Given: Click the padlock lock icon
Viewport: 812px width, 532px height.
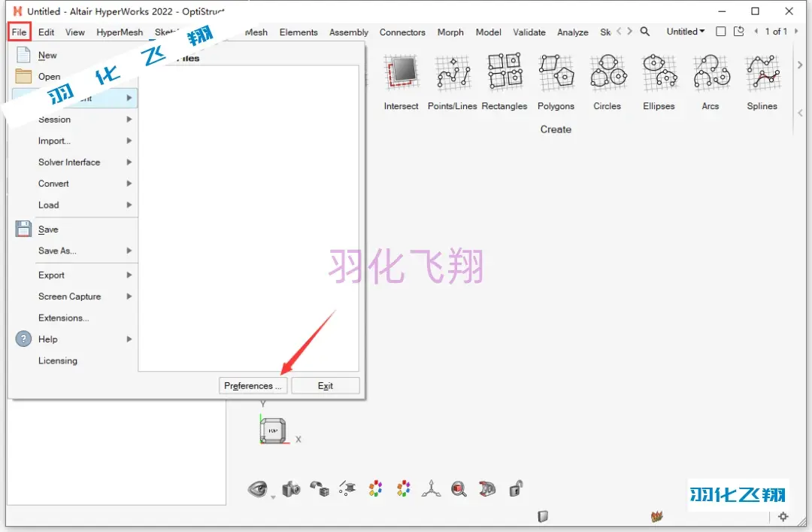Looking at the screenshot, I should point(516,488).
